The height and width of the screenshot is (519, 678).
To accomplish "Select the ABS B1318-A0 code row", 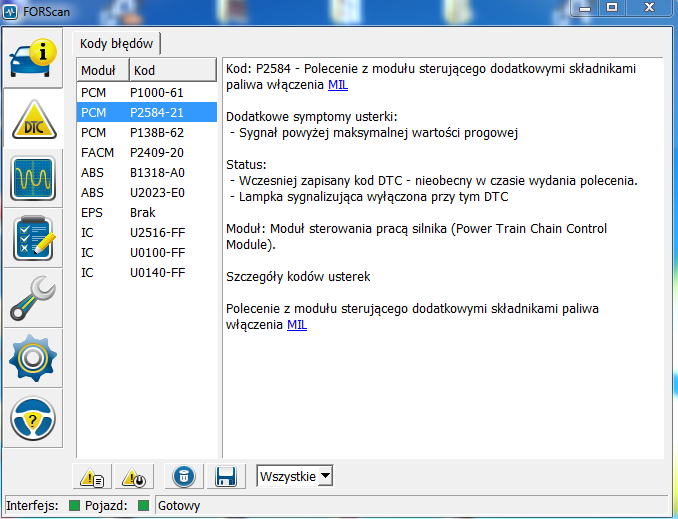I will [x=147, y=172].
